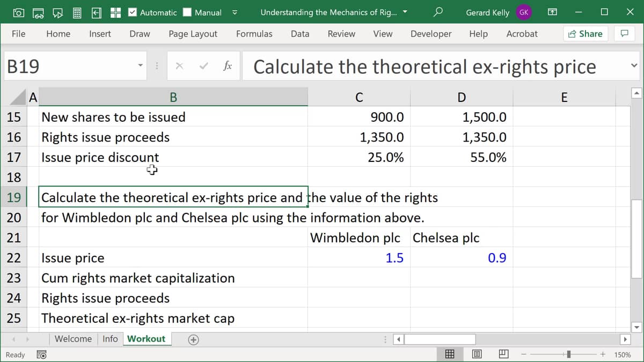
Task: Select cell with Chelsea issue price 0.9
Action: [x=462, y=258]
